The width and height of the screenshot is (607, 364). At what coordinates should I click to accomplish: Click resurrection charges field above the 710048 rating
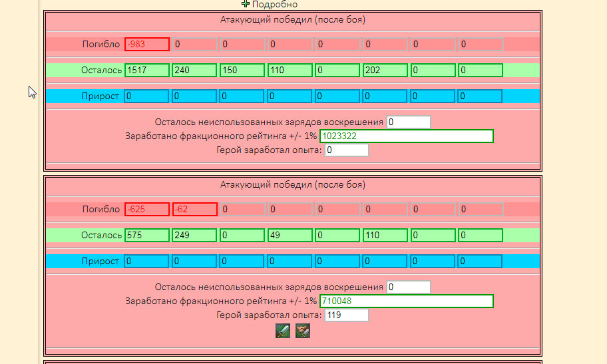click(x=409, y=287)
